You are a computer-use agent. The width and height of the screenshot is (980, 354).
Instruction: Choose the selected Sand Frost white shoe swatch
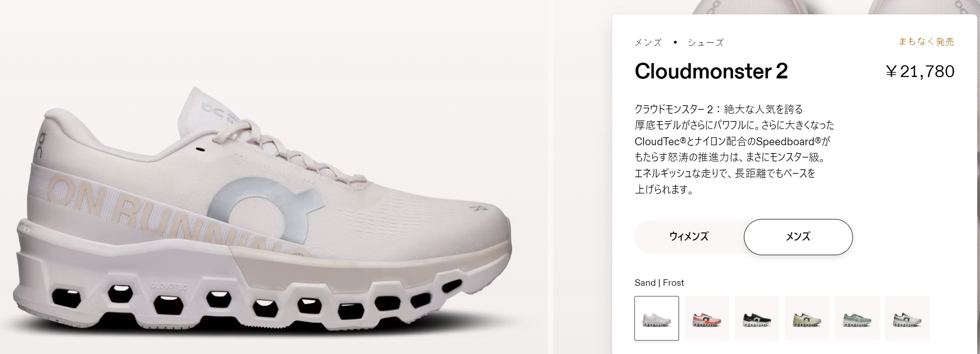tap(657, 318)
